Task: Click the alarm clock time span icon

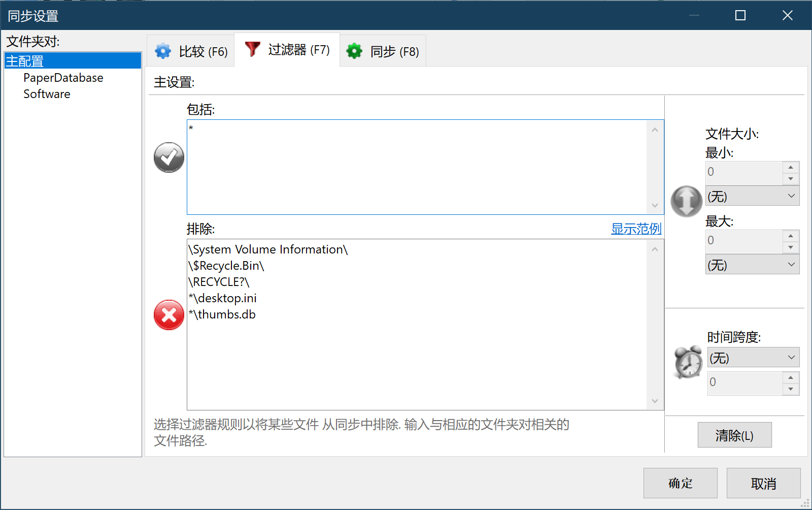Action: [x=688, y=362]
